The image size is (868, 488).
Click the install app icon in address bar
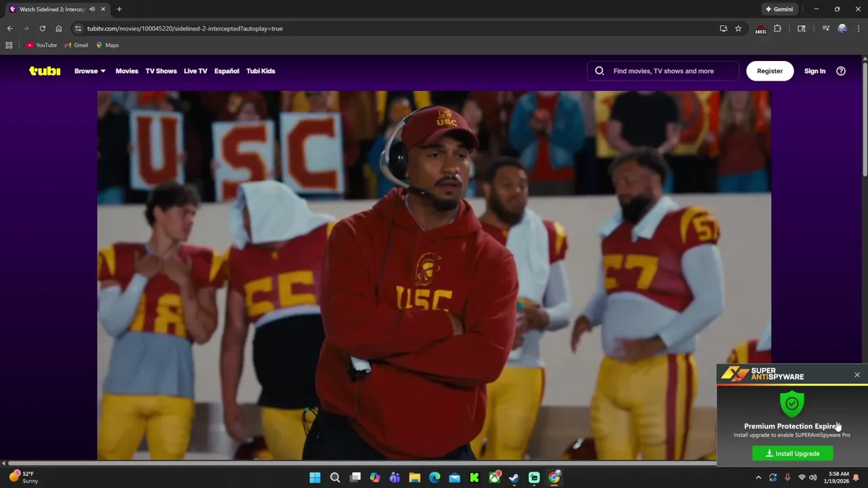724,28
